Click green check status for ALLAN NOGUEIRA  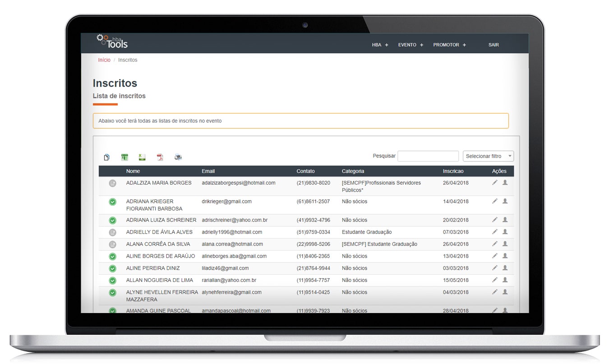click(112, 281)
